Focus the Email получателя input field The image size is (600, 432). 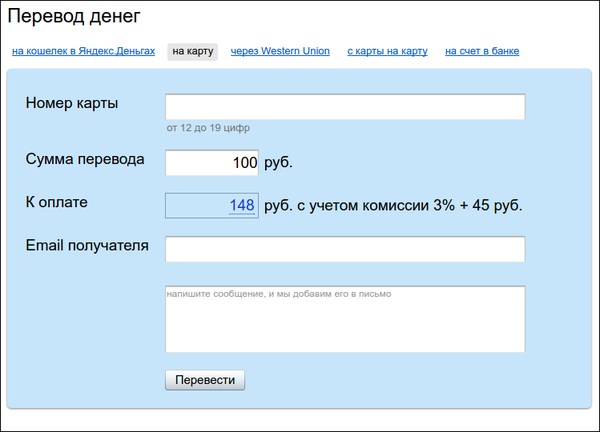(x=345, y=249)
